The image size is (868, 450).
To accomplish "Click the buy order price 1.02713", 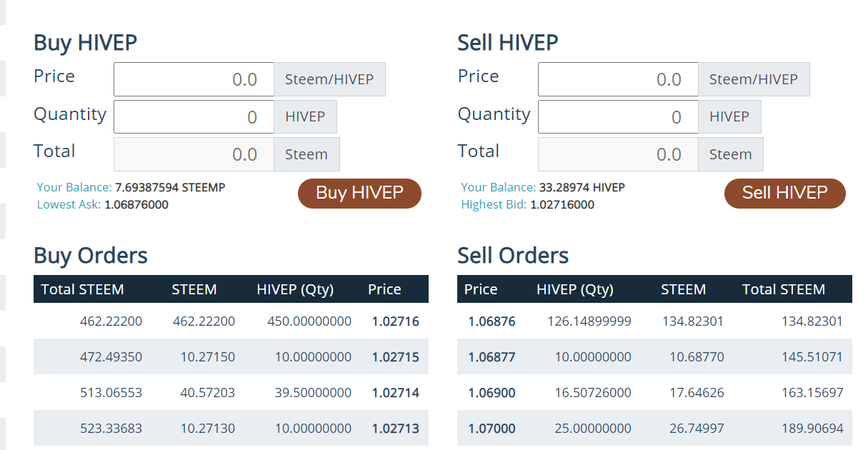I will coord(396,429).
